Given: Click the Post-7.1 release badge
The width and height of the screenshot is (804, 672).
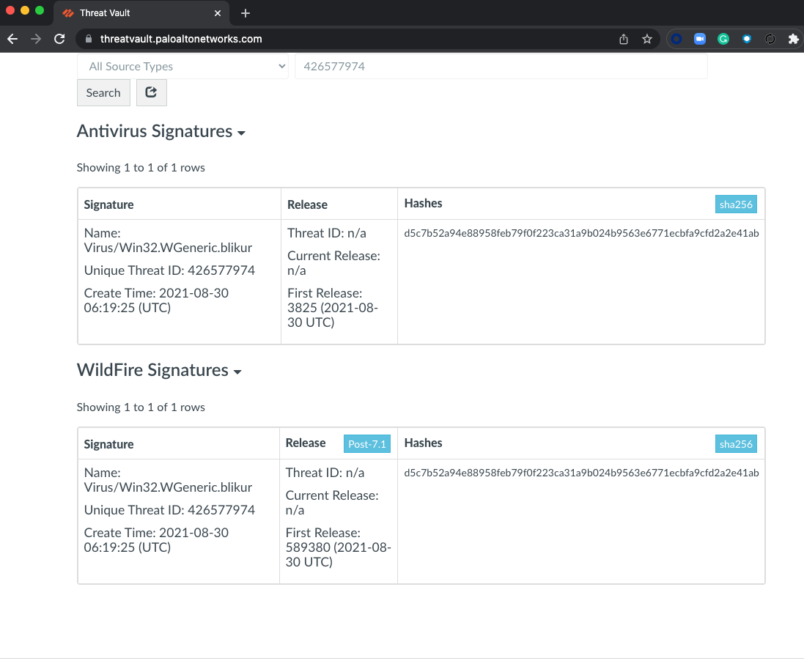Looking at the screenshot, I should click(x=367, y=444).
